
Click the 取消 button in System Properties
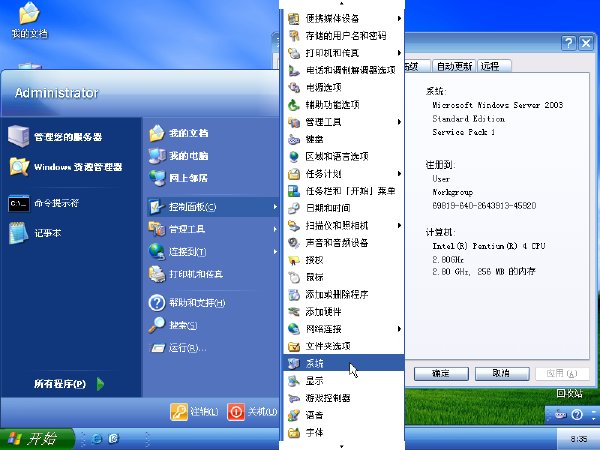point(502,373)
